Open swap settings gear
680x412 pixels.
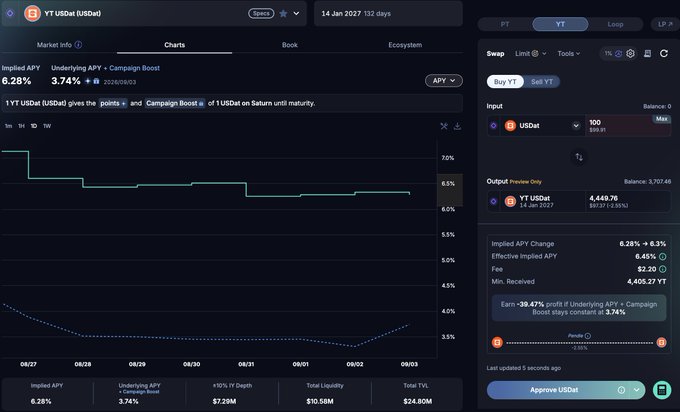[631, 53]
